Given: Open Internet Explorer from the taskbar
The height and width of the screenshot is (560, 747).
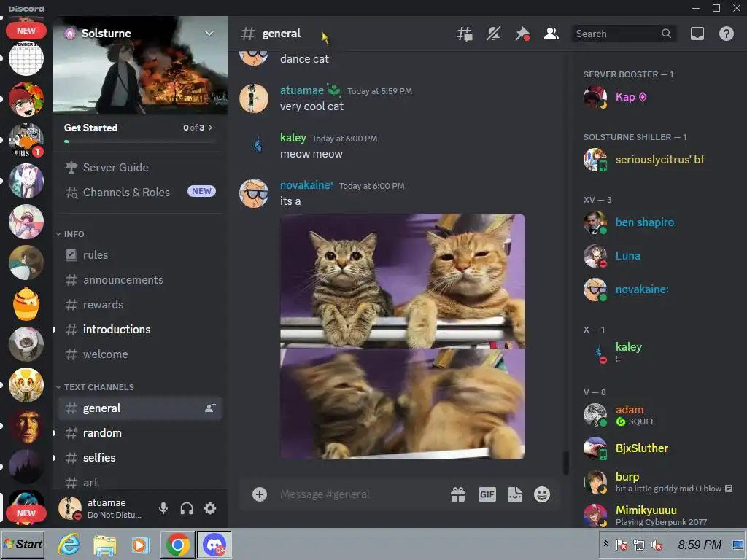Looking at the screenshot, I should tap(69, 544).
